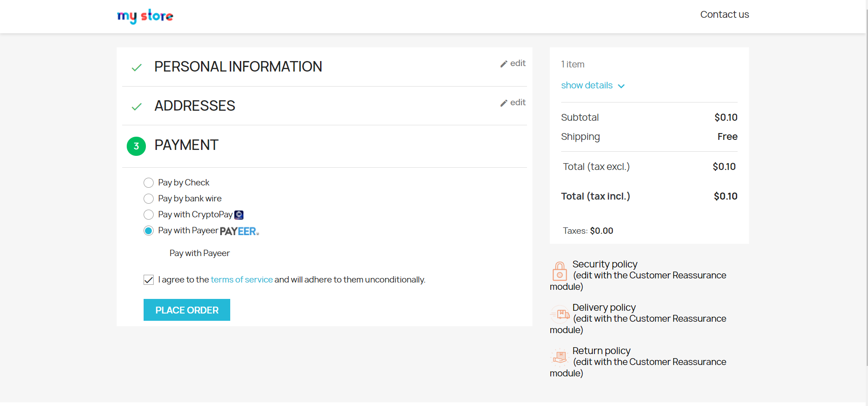Open the terms of service link
Image resolution: width=868 pixels, height=406 pixels.
[242, 280]
